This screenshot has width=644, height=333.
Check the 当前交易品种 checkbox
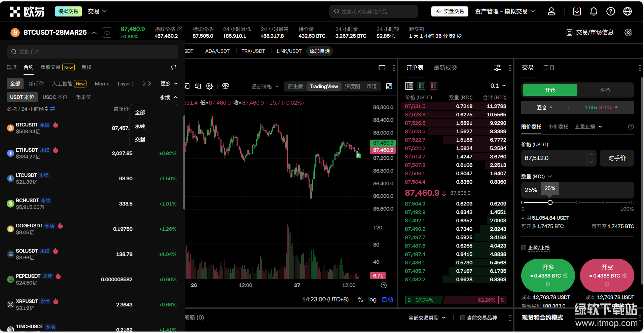click(x=463, y=318)
